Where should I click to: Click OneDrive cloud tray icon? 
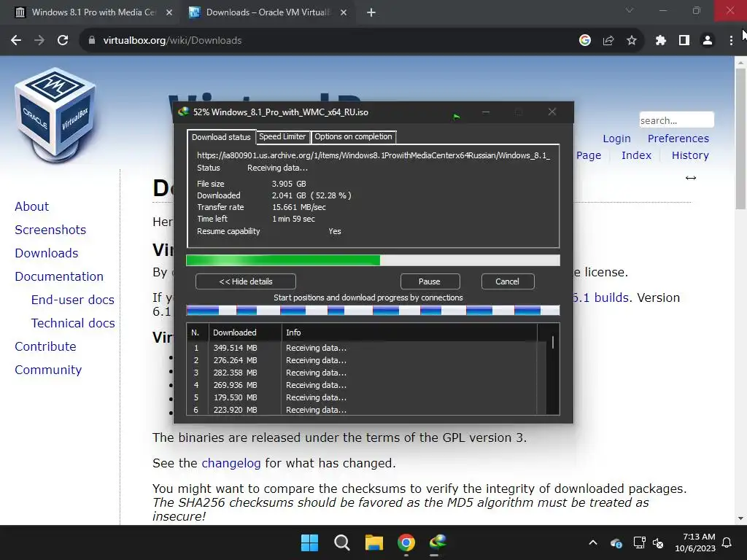click(616, 542)
